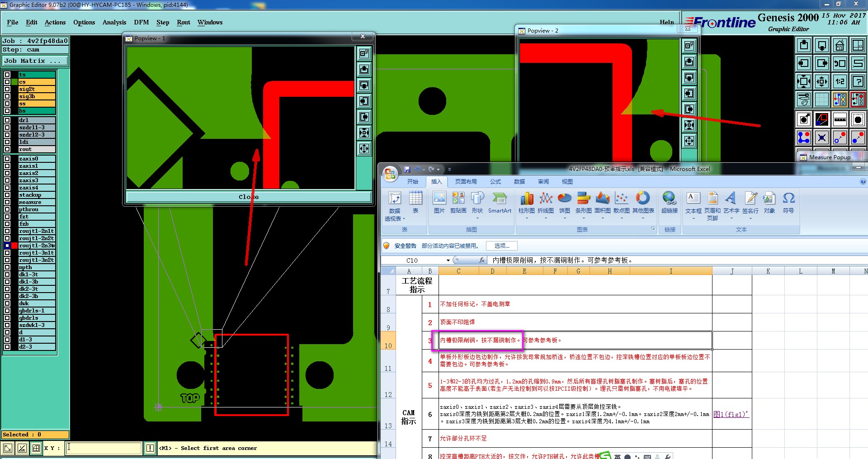This screenshot has height=459, width=868.
Task: Click the 符号 Omega symbol icon
Action: point(788,202)
